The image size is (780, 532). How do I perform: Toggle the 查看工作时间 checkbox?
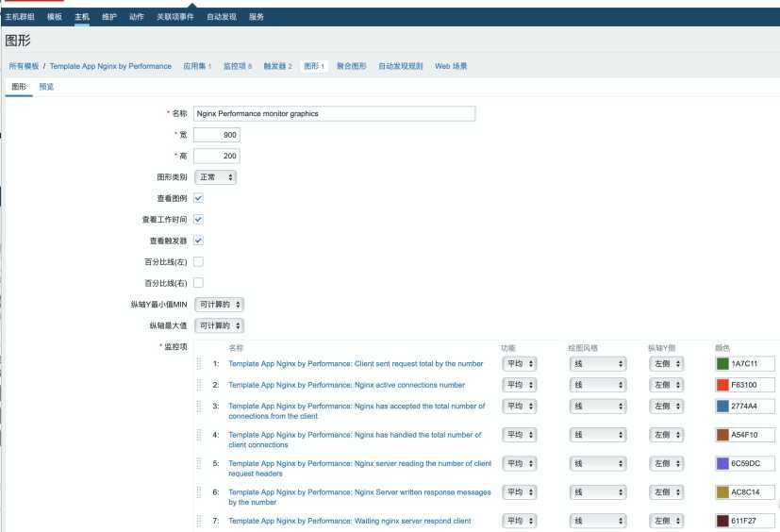click(x=198, y=220)
